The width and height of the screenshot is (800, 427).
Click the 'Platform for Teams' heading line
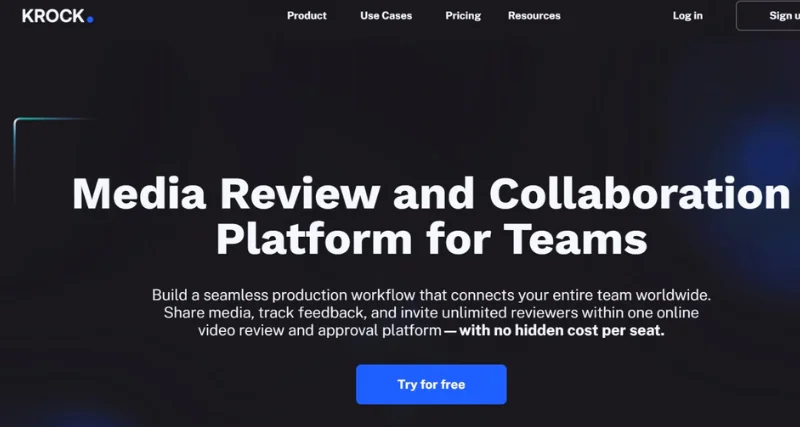coord(432,239)
